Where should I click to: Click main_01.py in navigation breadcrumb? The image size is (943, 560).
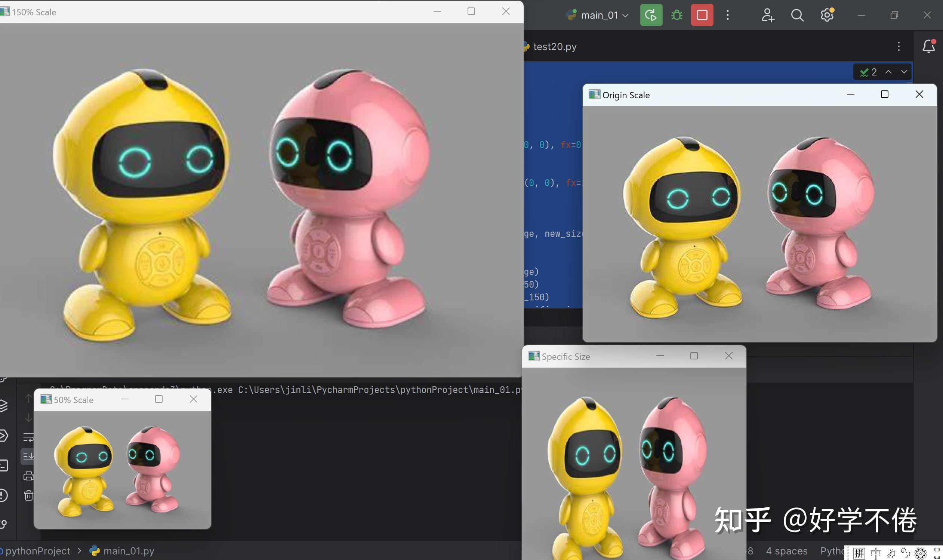pos(128,551)
